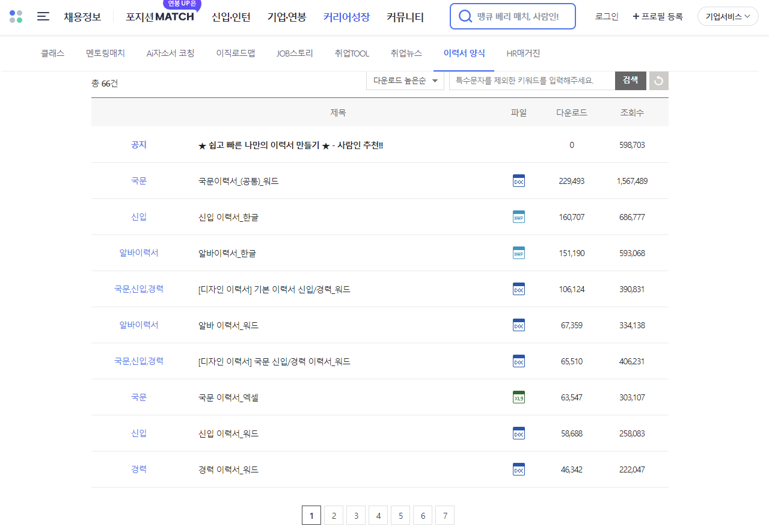Screen dimensions: 769x532
Task: Open the 커뮤니티 menu item
Action: pos(406,17)
